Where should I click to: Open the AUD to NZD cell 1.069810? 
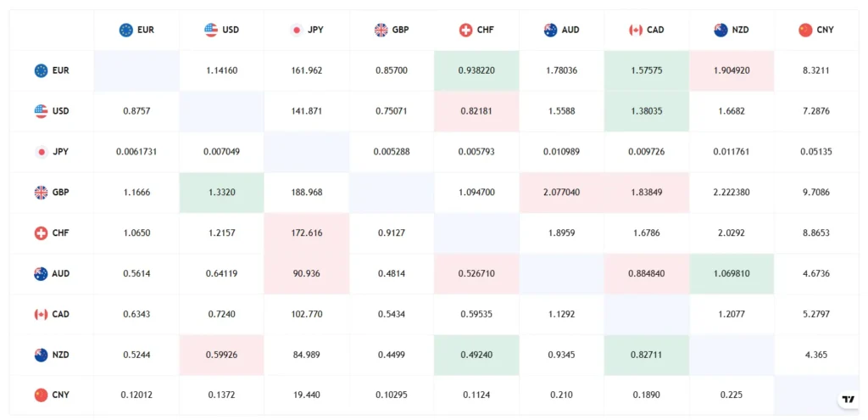732,273
